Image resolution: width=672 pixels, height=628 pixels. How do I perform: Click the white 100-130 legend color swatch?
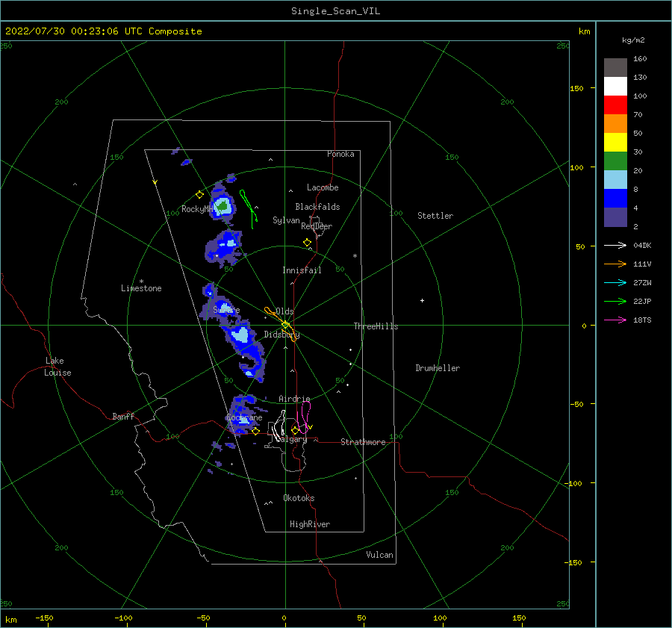615,86
